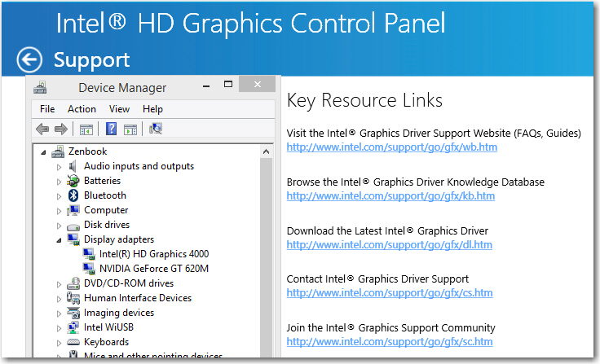Open the gfx/sc.htm support community link
This screenshot has height=364, width=600.
pos(390,342)
